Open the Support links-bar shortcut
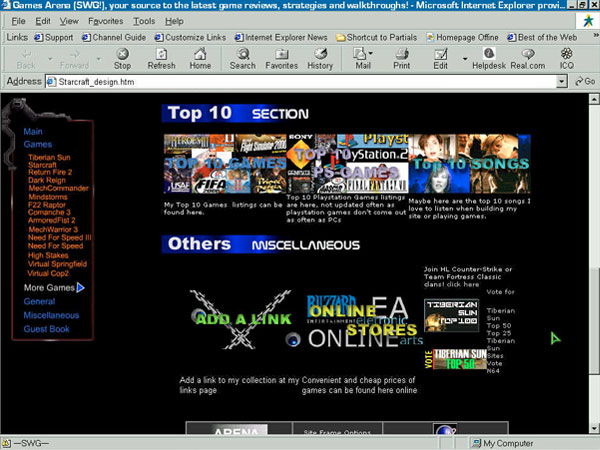The image size is (600, 450). pos(54,38)
